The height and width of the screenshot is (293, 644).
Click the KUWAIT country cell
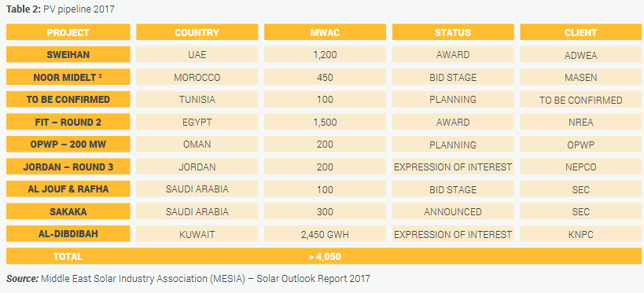tap(197, 234)
